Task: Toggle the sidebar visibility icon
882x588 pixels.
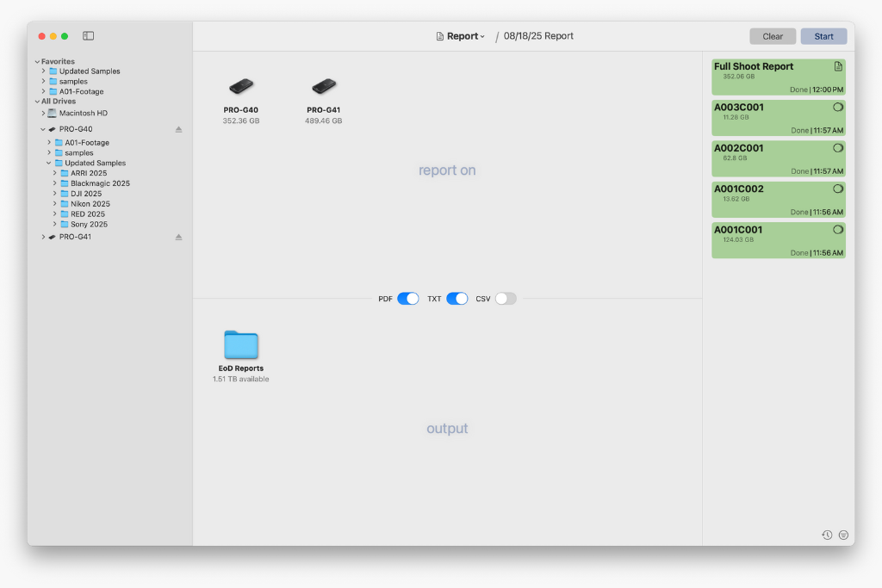Action: click(x=88, y=36)
